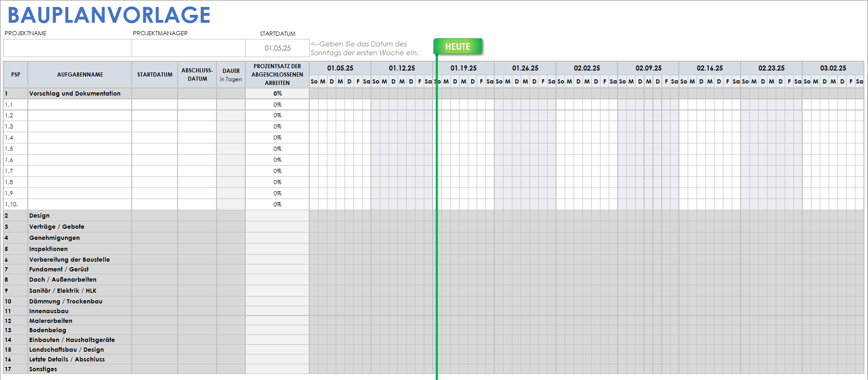Click PSP cell 1,2
This screenshot has width=868, height=380.
16,116
